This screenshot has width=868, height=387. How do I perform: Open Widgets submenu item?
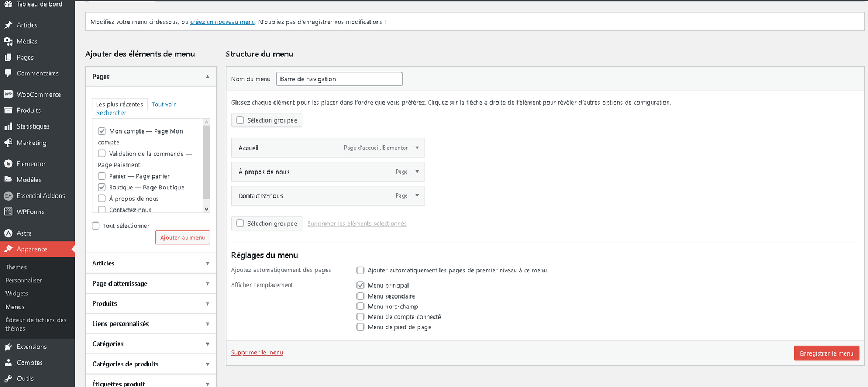tap(17, 294)
